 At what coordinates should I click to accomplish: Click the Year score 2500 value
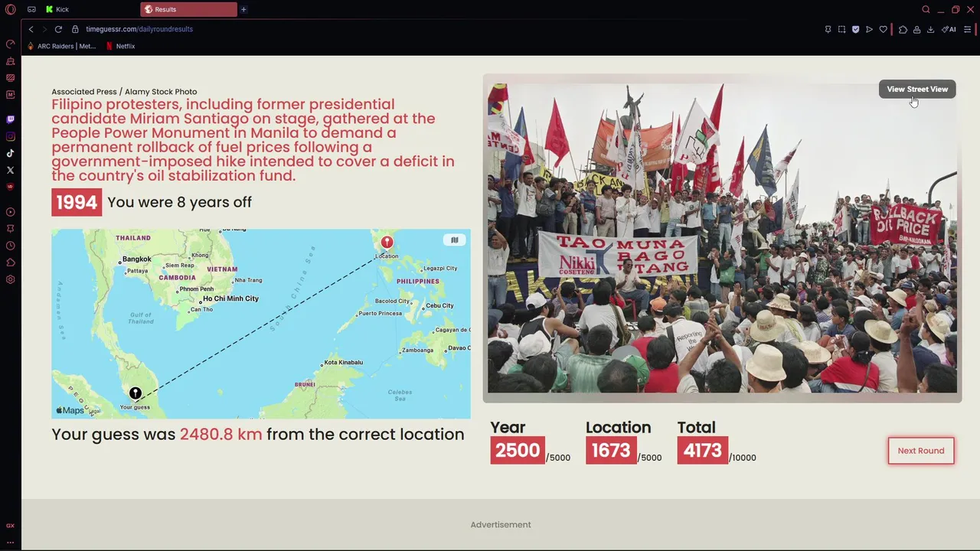point(518,450)
